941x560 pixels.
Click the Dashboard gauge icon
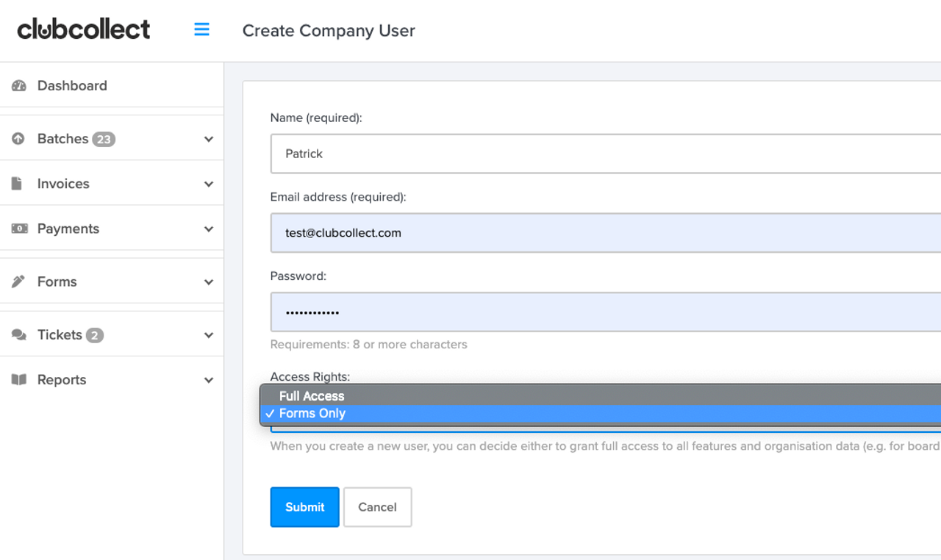pos(19,86)
